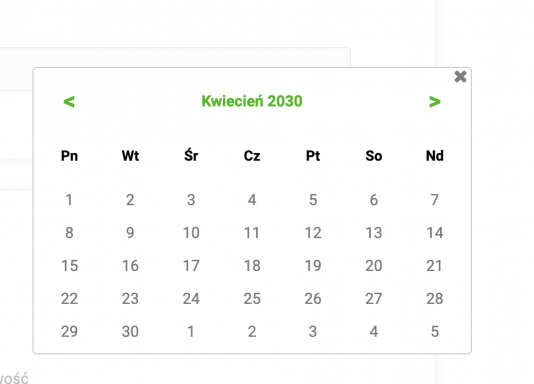The image size is (534, 384).
Task: Close the calendar popup with X
Action: pyautogui.click(x=460, y=77)
